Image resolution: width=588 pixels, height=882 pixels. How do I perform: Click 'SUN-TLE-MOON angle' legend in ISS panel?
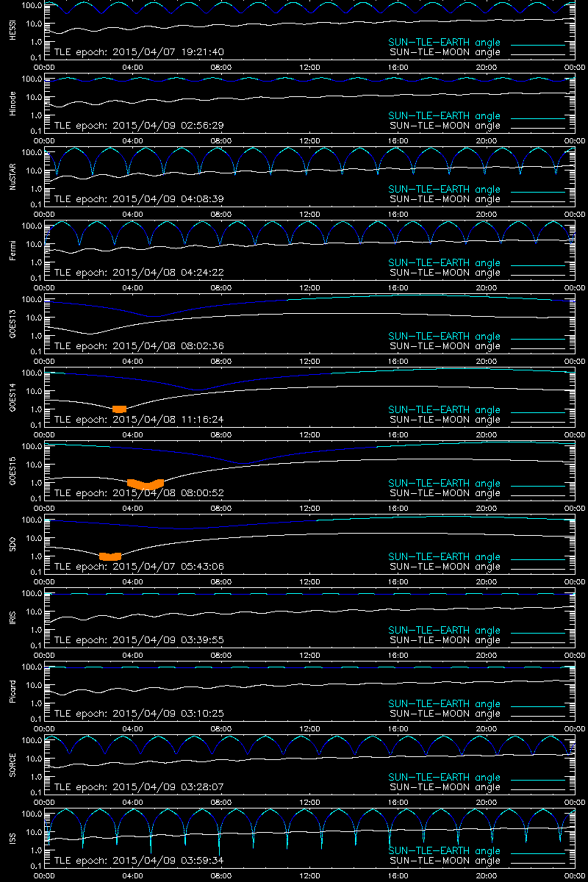tap(444, 861)
